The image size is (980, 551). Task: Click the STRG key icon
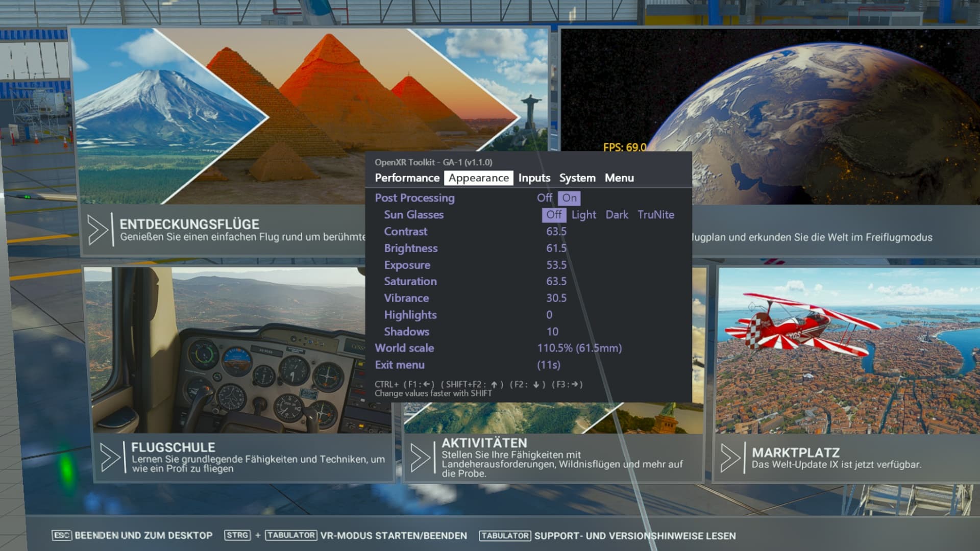pyautogui.click(x=237, y=535)
